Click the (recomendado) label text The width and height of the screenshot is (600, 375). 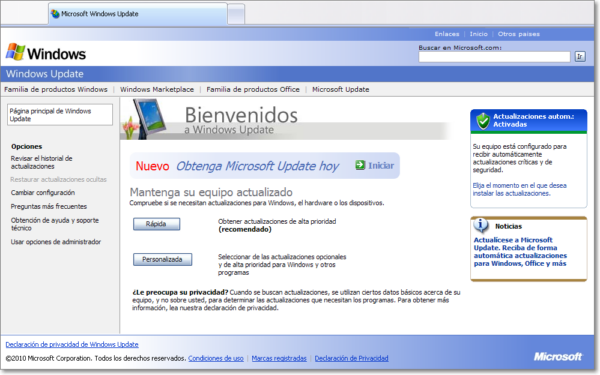245,229
